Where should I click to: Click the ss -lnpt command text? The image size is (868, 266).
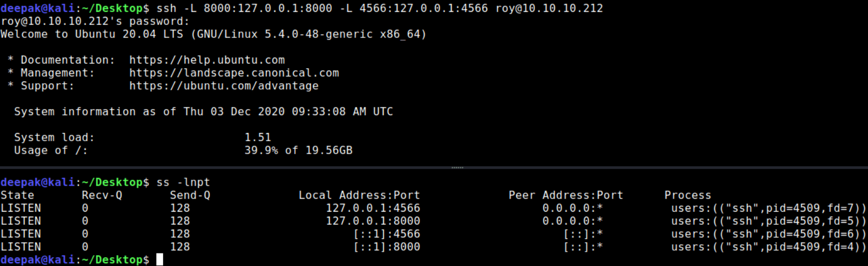[x=183, y=182]
